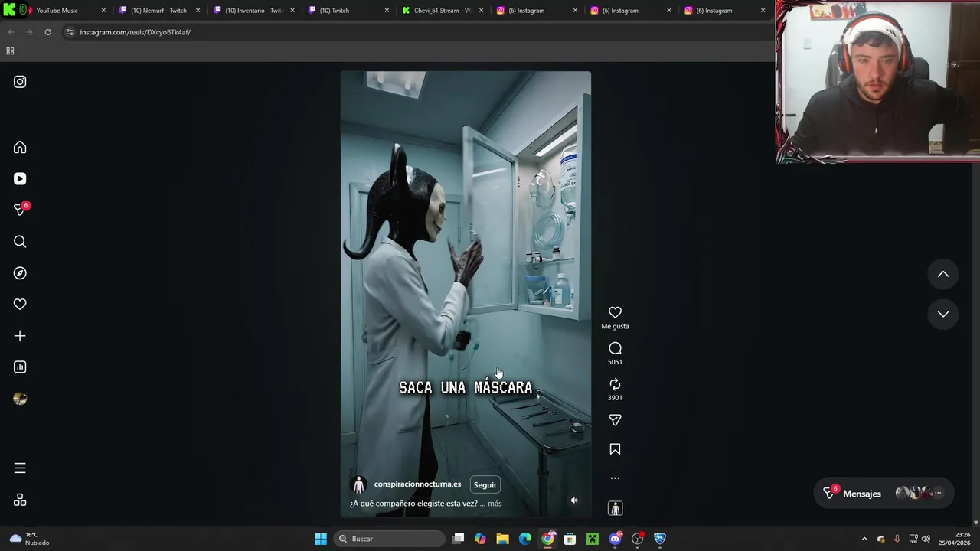This screenshot has height=551, width=980.
Task: View site information icon in address bar
Action: (70, 32)
